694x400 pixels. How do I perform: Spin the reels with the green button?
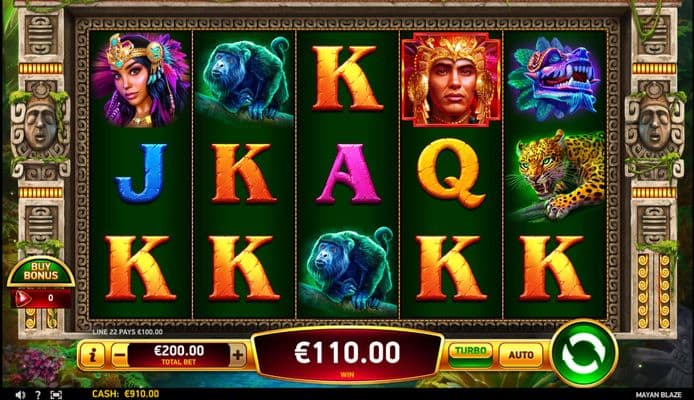coord(584,354)
